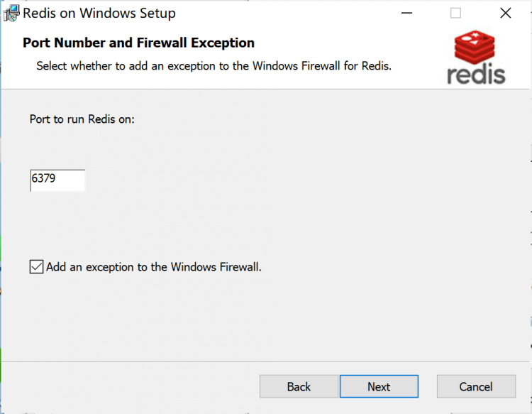532x414 pixels.
Task: Go back to the previous setup step
Action: (299, 386)
